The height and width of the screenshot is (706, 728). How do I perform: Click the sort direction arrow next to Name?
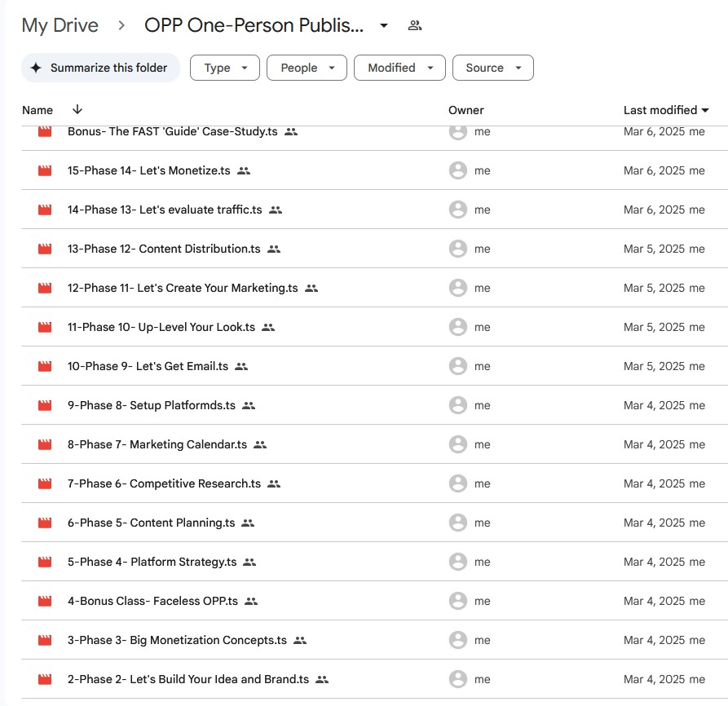pos(77,110)
